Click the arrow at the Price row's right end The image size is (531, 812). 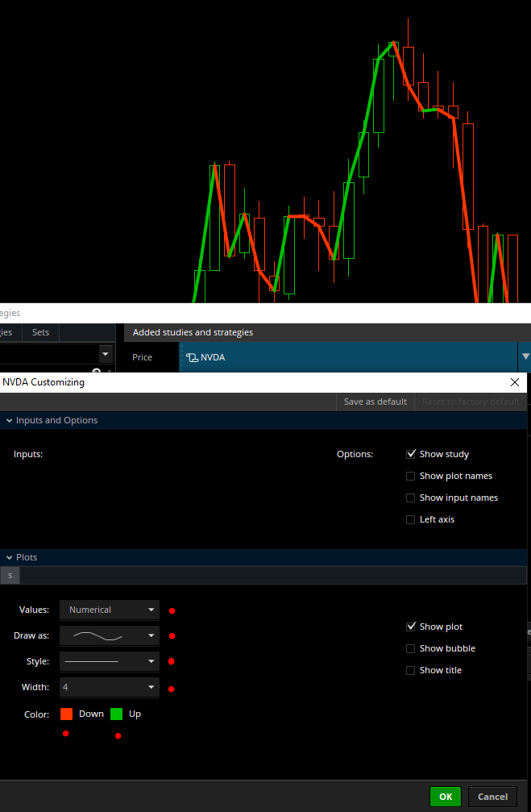[x=525, y=356]
